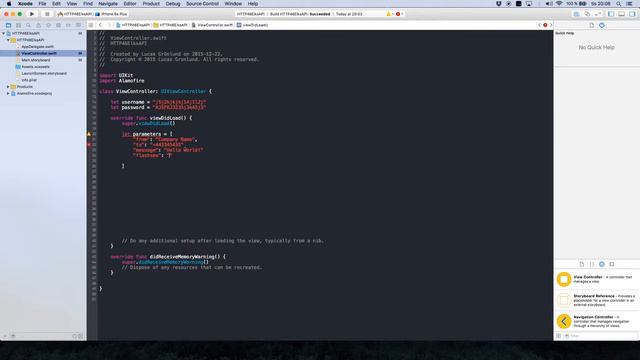Open jump bar project HTTP46ElksAPI segment
The height and width of the screenshot is (360, 640).
click(133, 25)
